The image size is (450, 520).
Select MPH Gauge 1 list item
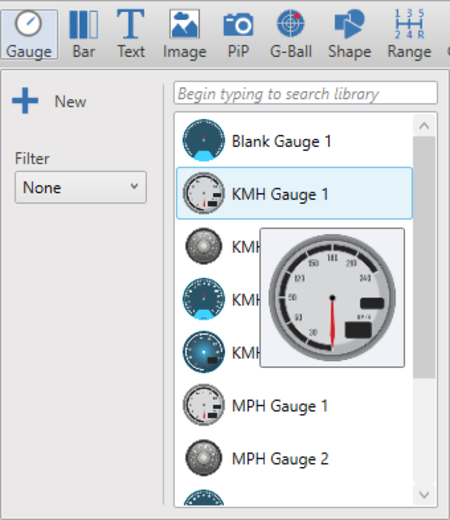click(294, 405)
